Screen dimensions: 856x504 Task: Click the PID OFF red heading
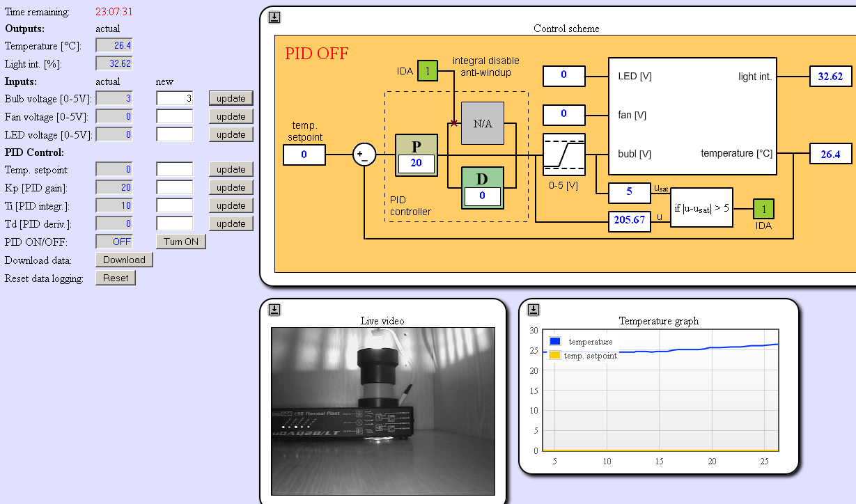(x=317, y=54)
